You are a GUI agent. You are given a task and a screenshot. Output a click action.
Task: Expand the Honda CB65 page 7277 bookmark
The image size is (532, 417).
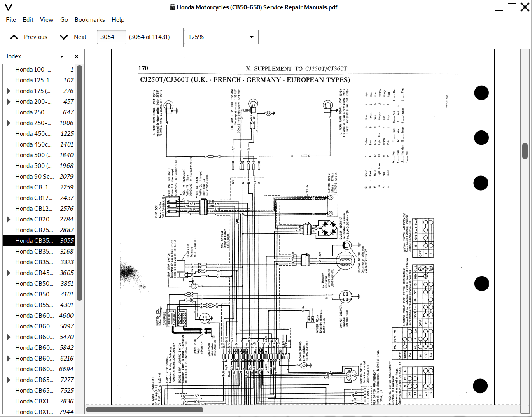9,380
